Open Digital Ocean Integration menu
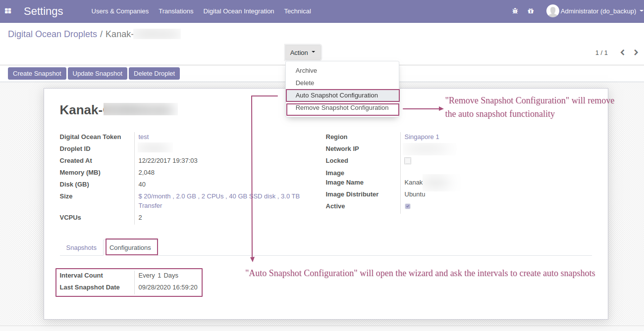 [x=239, y=11]
